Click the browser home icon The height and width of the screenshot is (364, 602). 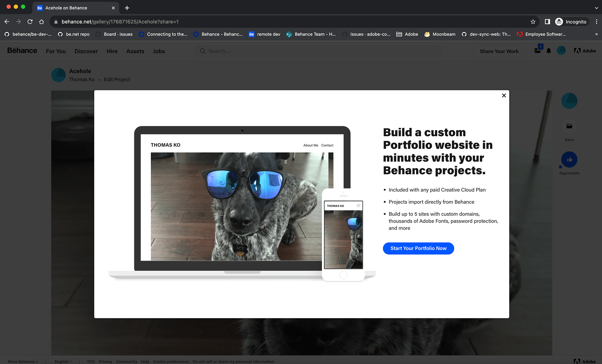pos(41,22)
